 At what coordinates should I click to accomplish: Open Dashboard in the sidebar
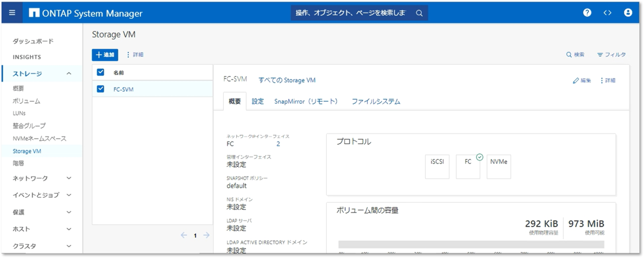33,41
